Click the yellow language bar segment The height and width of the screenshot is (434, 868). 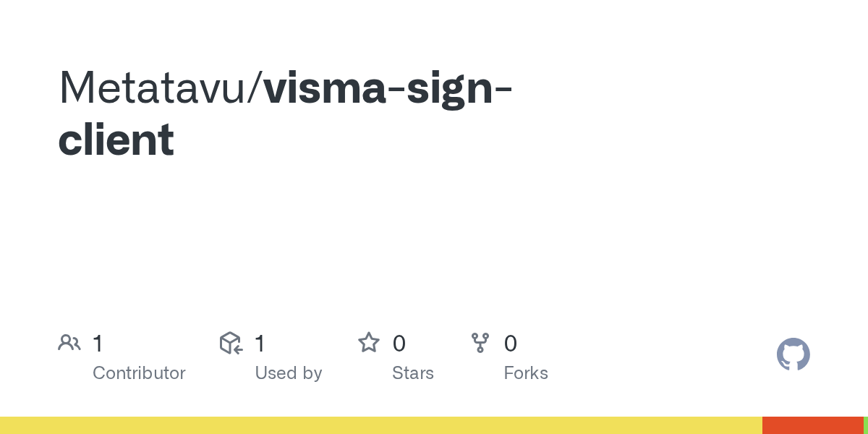coord(380,425)
